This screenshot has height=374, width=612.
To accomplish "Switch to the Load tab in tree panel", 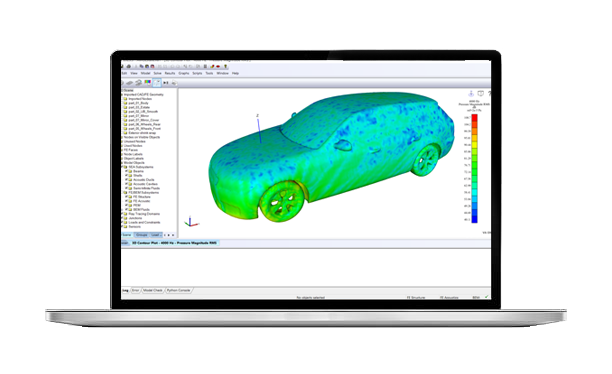I will (x=155, y=235).
